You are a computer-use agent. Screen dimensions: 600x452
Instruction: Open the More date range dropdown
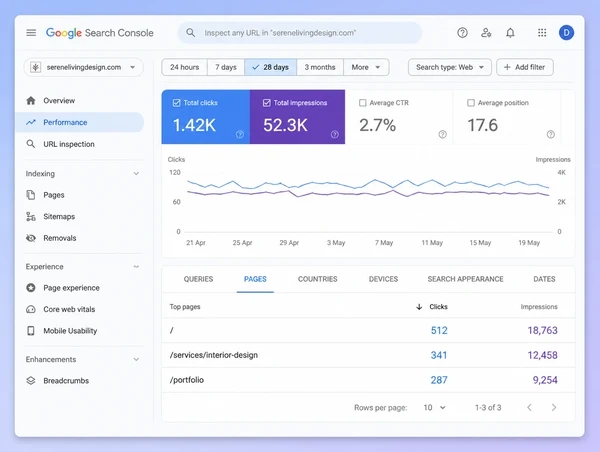click(366, 67)
